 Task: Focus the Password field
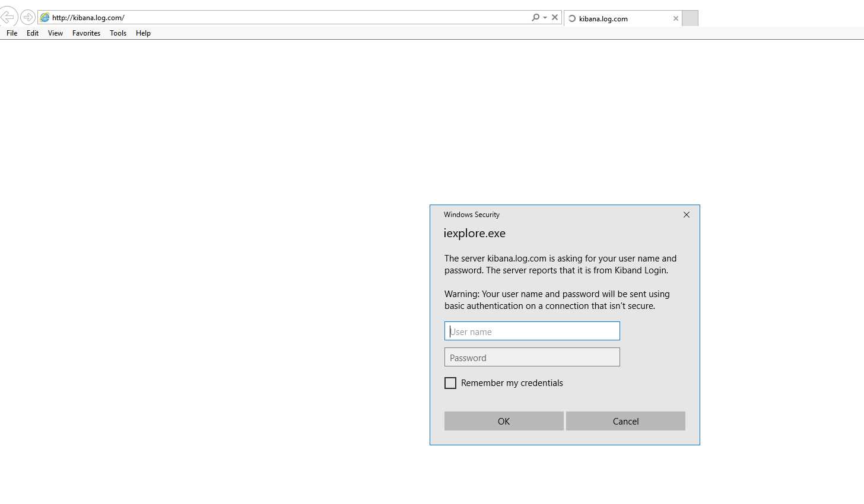pyautogui.click(x=532, y=357)
